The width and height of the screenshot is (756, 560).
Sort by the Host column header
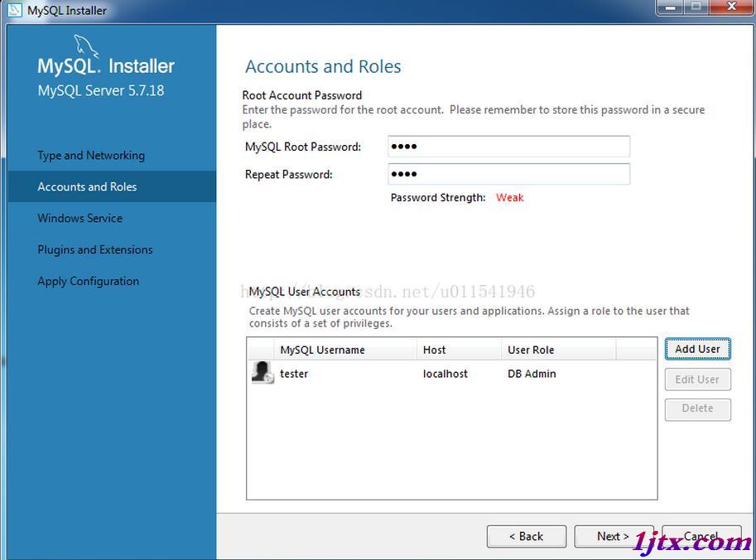coord(459,350)
